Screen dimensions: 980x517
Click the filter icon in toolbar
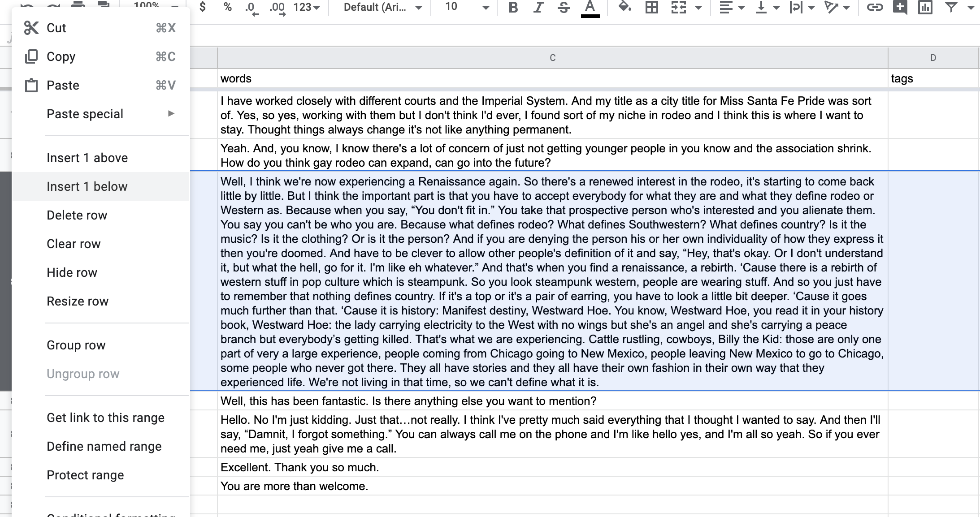[x=953, y=7]
